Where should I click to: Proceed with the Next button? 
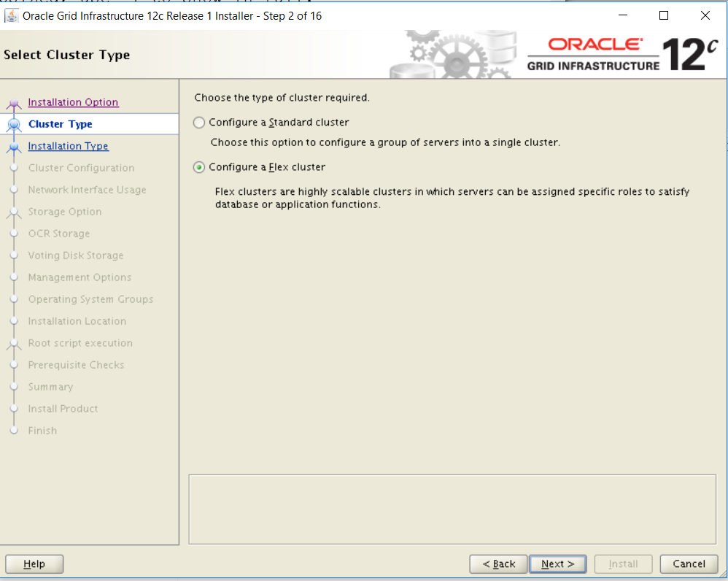pos(557,563)
